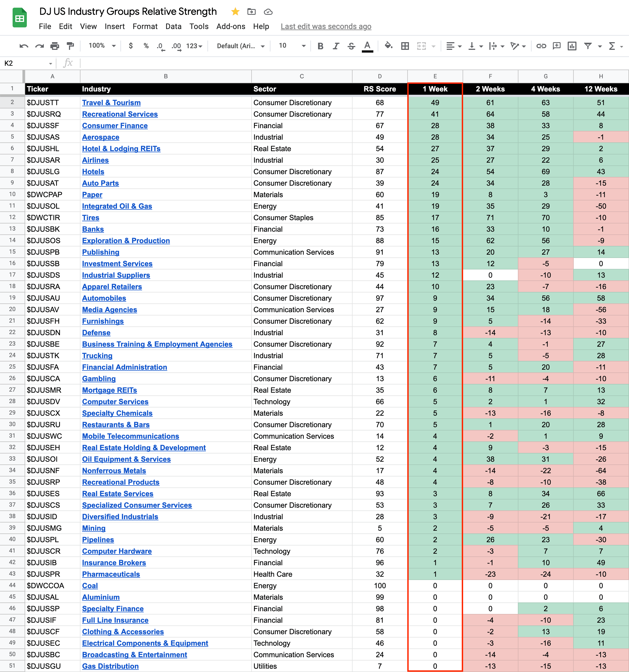The image size is (629, 672).
Task: Open the Travel & Tourism link
Action: pos(111,103)
